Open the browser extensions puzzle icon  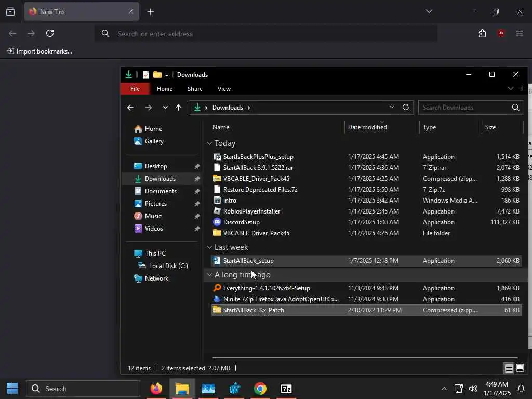(482, 33)
